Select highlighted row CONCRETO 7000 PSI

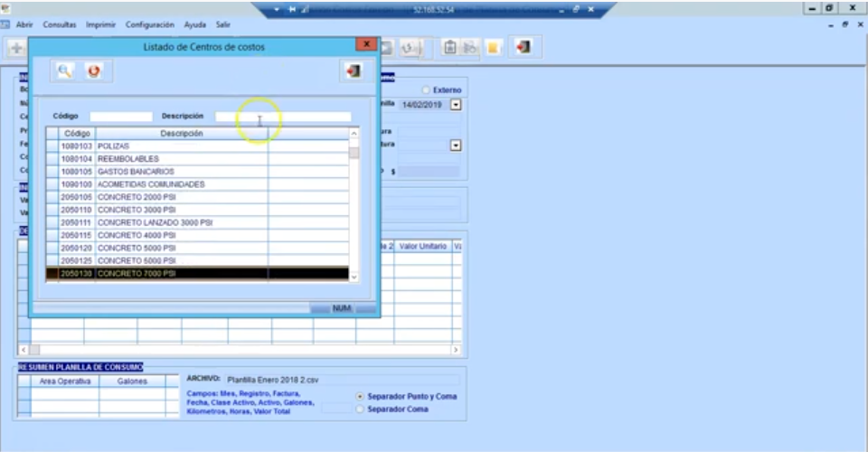[x=198, y=273]
